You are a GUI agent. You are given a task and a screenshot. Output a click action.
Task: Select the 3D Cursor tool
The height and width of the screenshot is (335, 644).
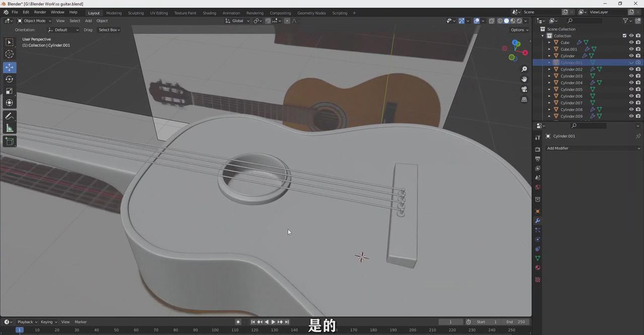tap(10, 54)
